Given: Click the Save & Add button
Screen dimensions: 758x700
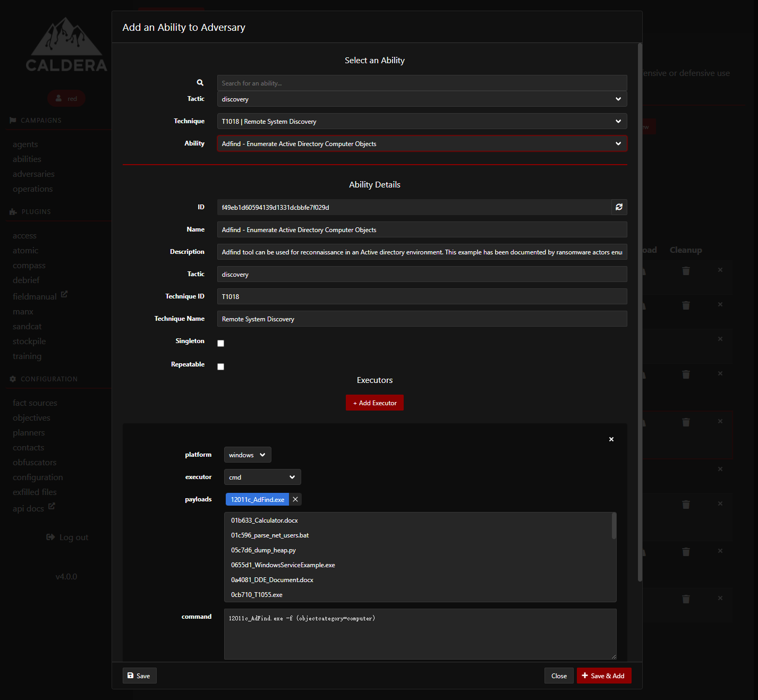Looking at the screenshot, I should click(604, 676).
